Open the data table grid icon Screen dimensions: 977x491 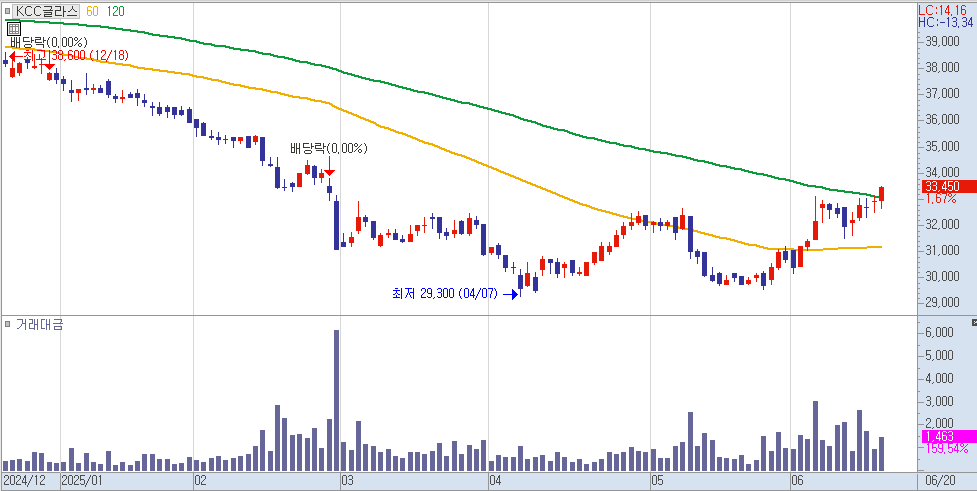tap(13, 29)
